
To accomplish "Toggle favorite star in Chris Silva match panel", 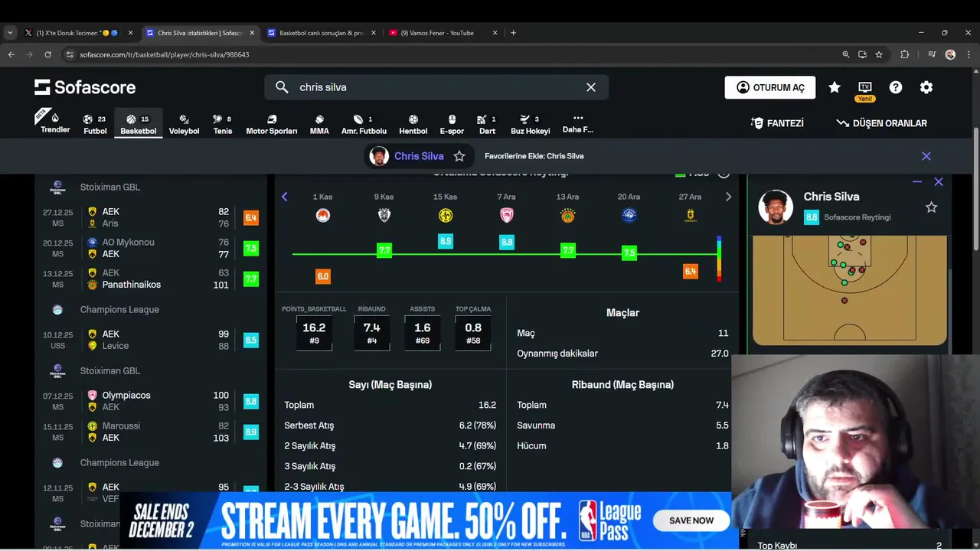I will [x=931, y=207].
